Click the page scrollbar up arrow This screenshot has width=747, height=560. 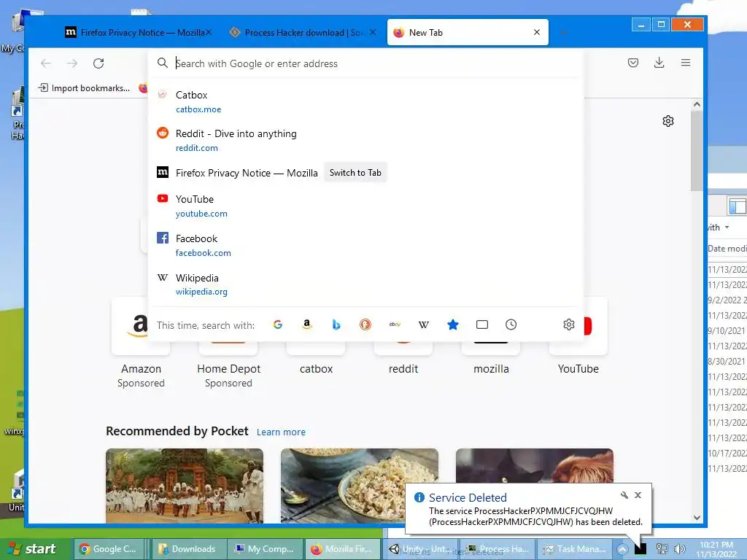click(697, 104)
